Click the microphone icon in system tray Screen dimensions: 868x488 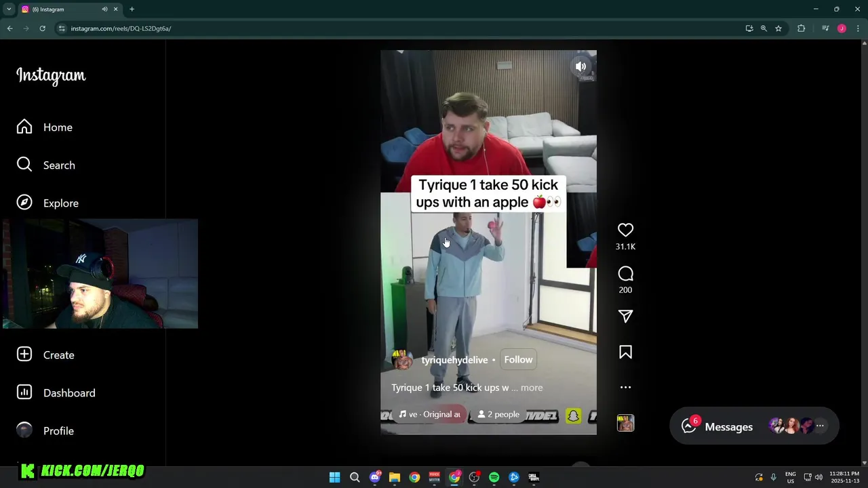pos(773,477)
